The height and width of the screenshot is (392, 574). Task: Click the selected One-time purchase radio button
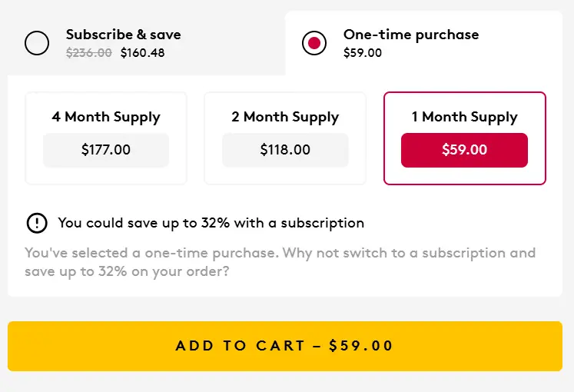click(314, 43)
